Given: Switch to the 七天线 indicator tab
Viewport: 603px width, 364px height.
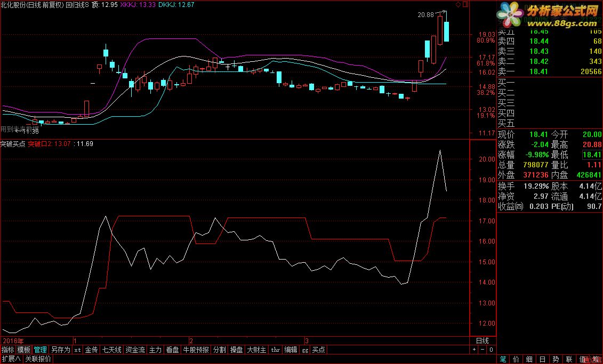Looking at the screenshot, I should [111, 350].
